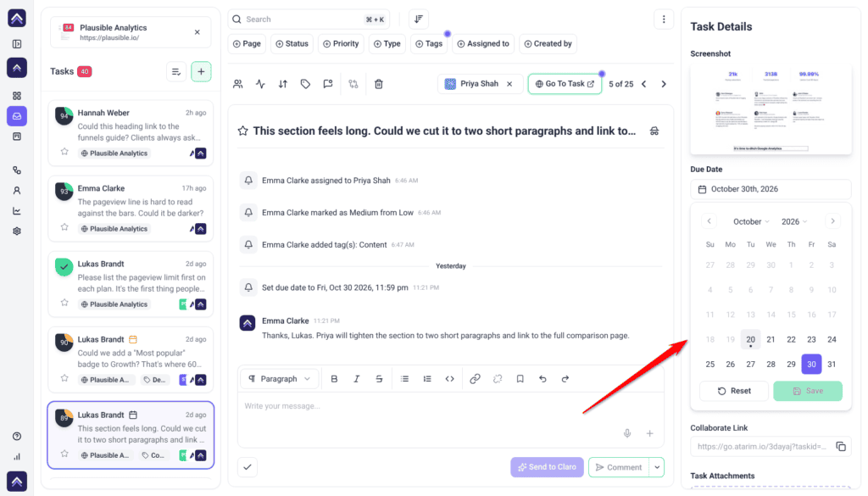Click the incognito private icon by title
The image size is (868, 496).
click(654, 131)
